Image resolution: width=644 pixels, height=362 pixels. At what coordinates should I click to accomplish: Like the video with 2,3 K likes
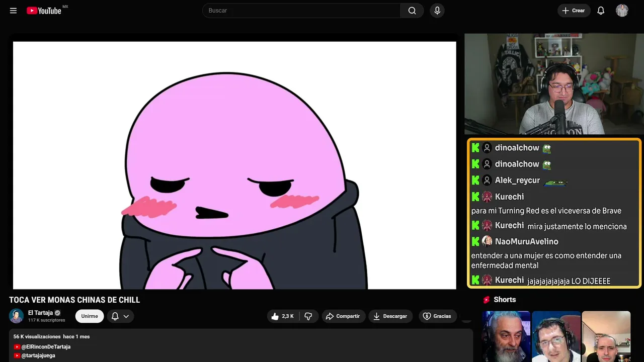click(x=283, y=316)
